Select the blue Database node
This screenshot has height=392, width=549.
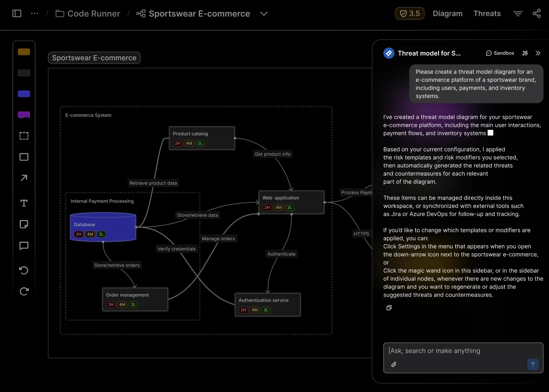click(103, 227)
